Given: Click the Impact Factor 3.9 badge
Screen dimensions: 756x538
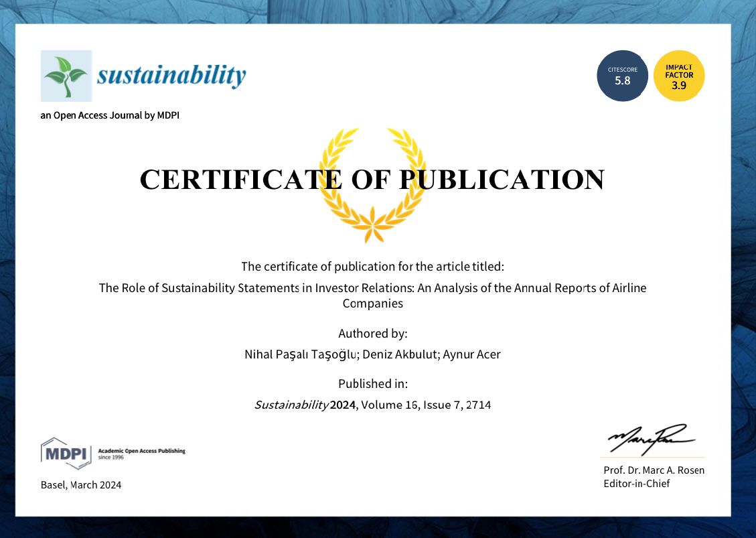Looking at the screenshot, I should (x=679, y=76).
